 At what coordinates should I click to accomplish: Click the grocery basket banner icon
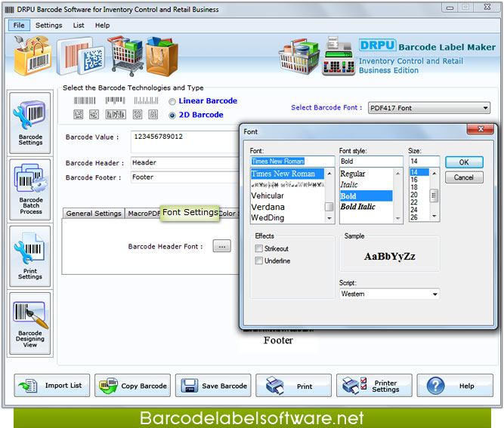[x=299, y=57]
